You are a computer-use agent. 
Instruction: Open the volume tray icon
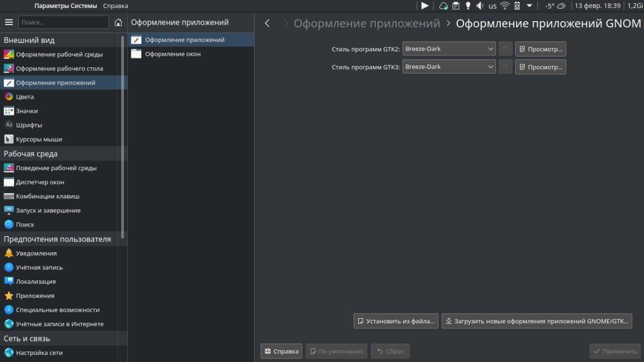click(479, 6)
